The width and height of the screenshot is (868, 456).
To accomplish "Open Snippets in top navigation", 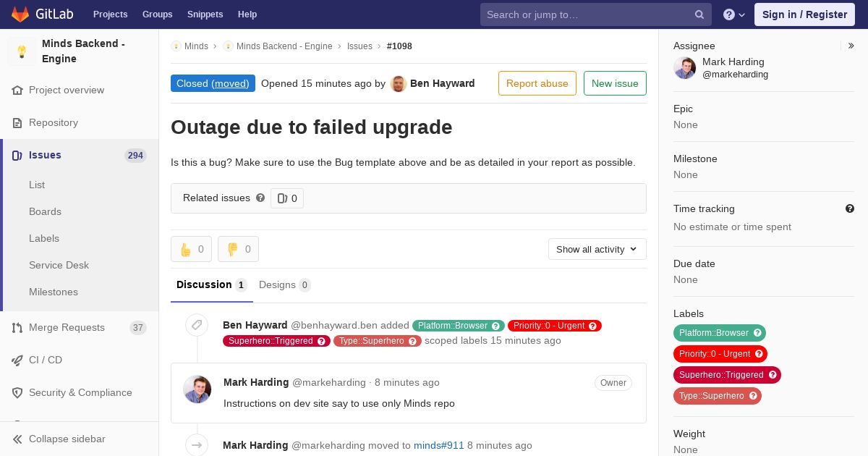I will 205,14.
